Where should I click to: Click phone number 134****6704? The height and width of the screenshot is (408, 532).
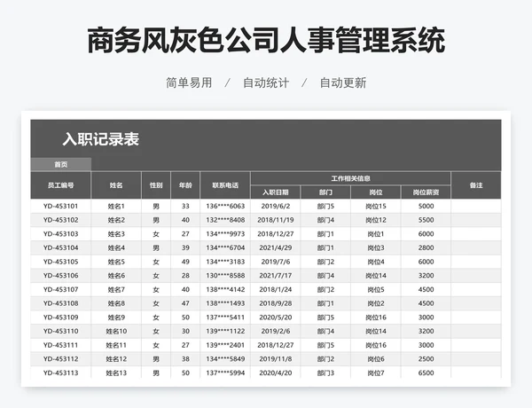[225, 247]
